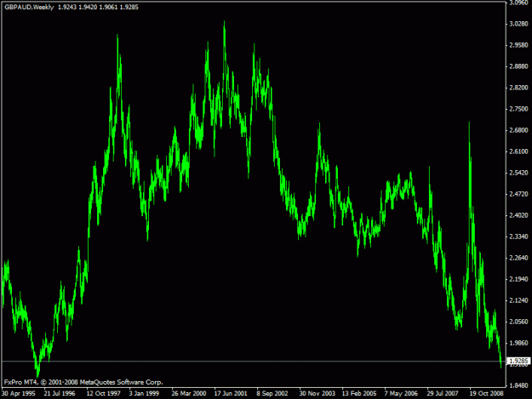Pick the 8 Sep 2002 date label
Screen dimensions: 532x399
(x=272, y=394)
